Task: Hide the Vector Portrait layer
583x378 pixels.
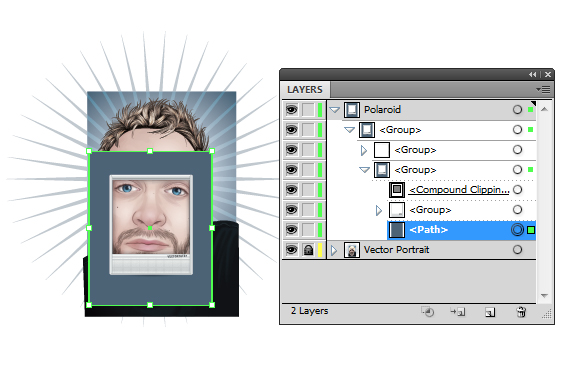Action: pos(292,250)
